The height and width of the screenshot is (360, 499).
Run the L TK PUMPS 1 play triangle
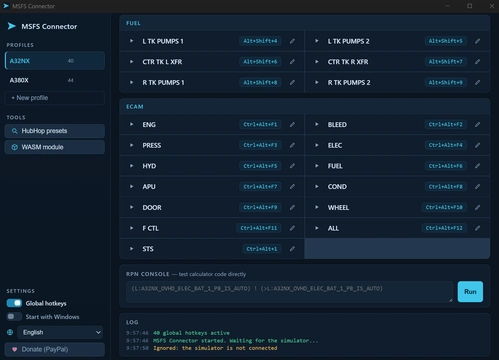(131, 41)
